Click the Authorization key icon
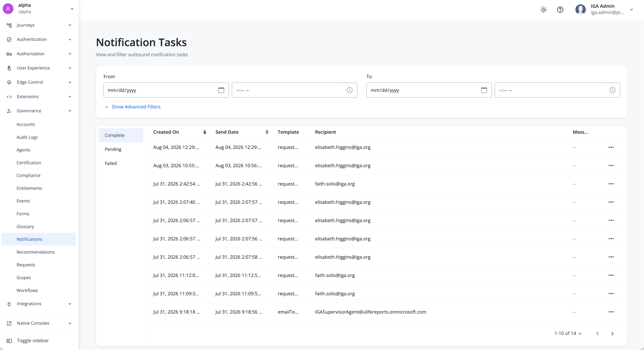The height and width of the screenshot is (350, 644). coord(9,54)
